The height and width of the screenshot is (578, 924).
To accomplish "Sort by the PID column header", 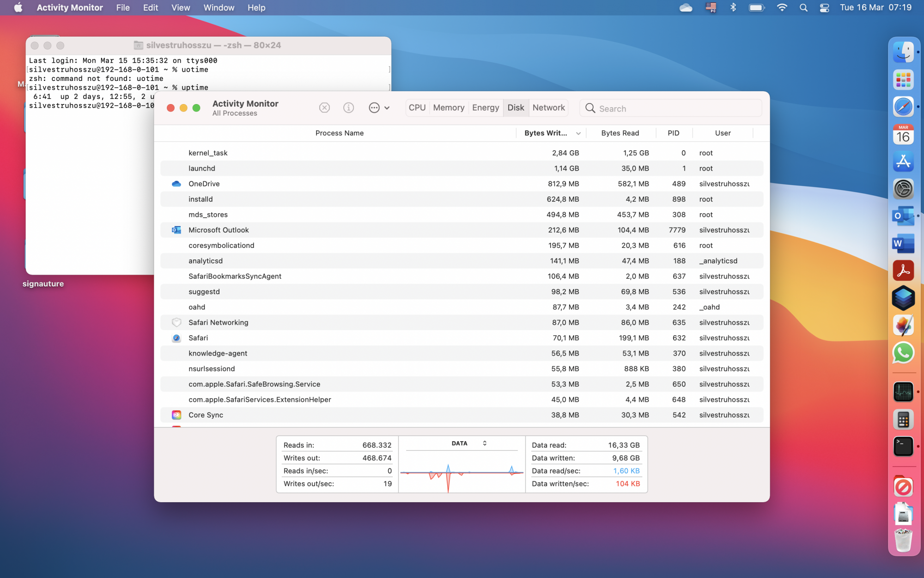I will coord(673,133).
